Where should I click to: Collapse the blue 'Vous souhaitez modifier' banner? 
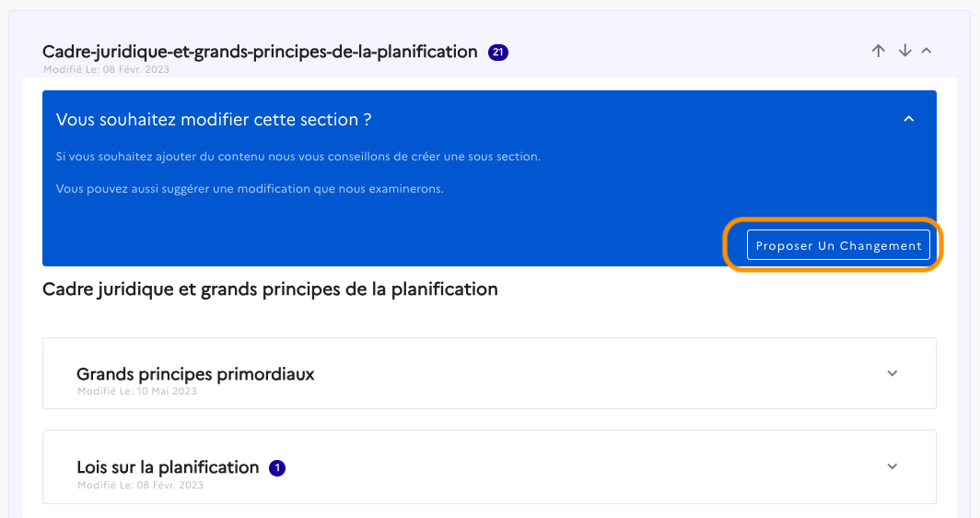tap(909, 119)
